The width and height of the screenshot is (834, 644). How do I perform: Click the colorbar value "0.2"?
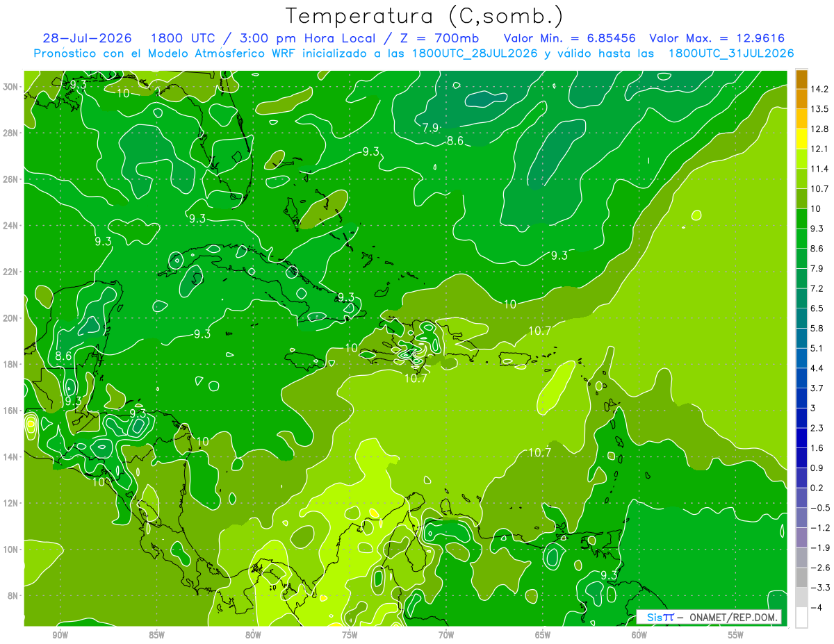pos(817,488)
